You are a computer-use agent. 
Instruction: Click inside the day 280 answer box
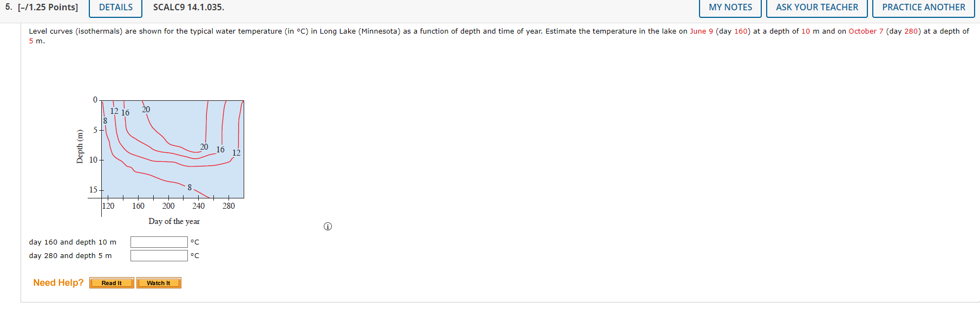pos(158,255)
